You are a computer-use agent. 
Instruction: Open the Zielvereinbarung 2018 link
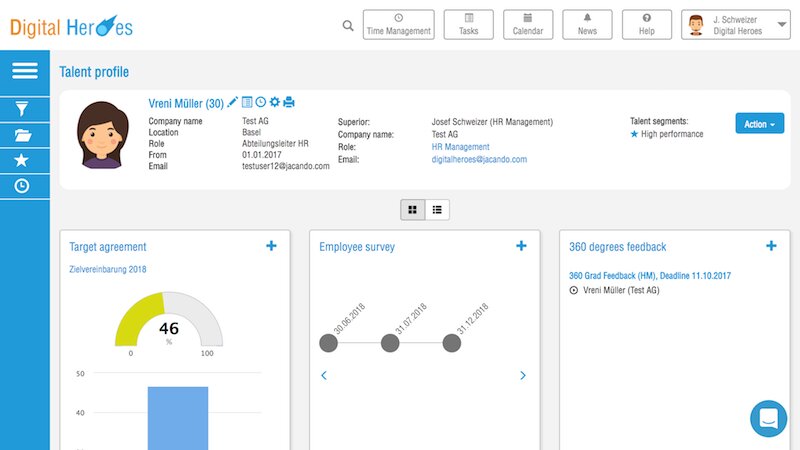107,270
